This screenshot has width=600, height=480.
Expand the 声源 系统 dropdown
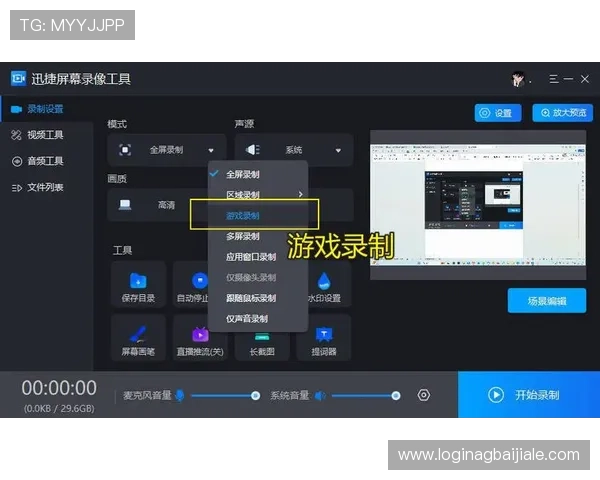pos(293,150)
